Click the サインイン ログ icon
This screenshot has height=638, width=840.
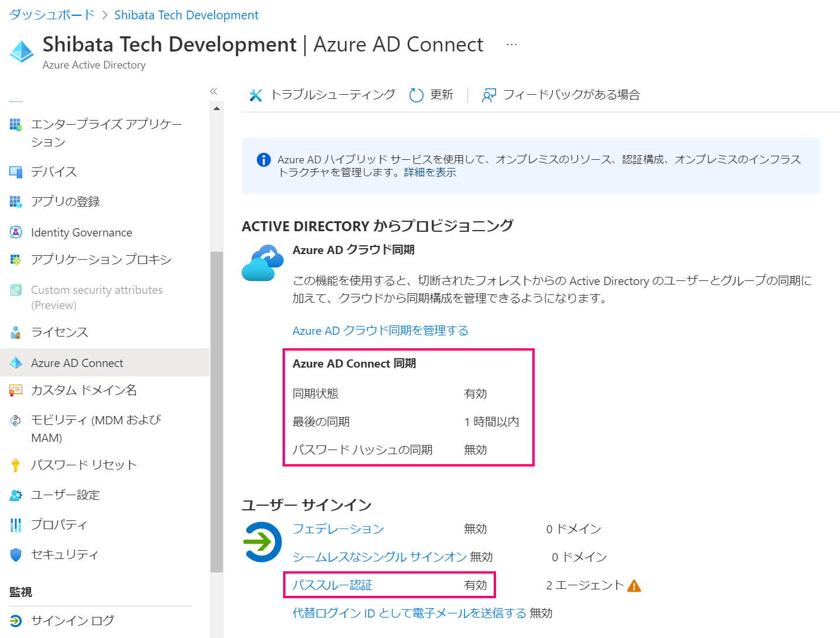tap(16, 621)
